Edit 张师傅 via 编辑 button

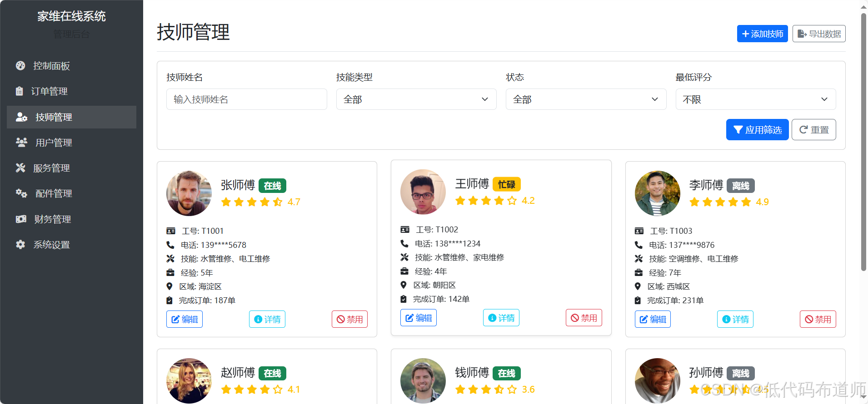pyautogui.click(x=185, y=319)
